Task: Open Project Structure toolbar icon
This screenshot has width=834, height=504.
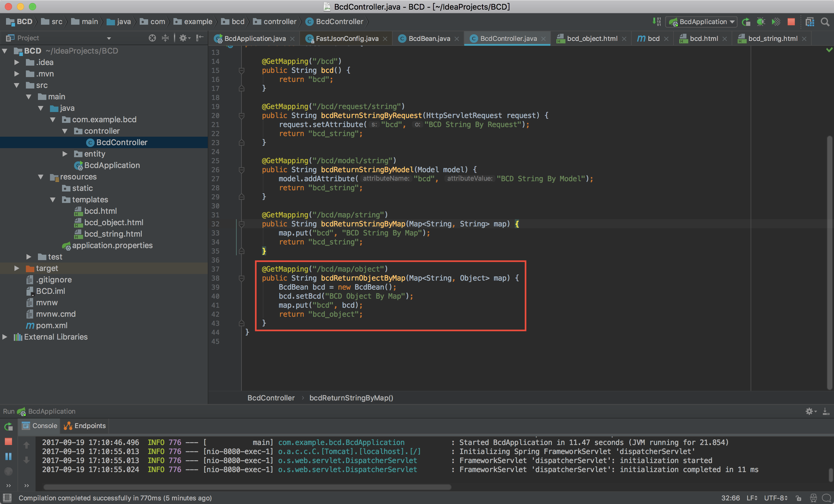Action: pos(810,22)
